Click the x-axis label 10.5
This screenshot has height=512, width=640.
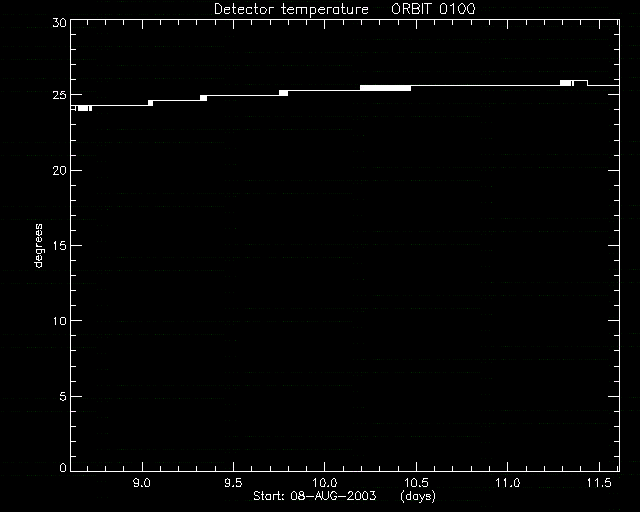click(x=416, y=483)
